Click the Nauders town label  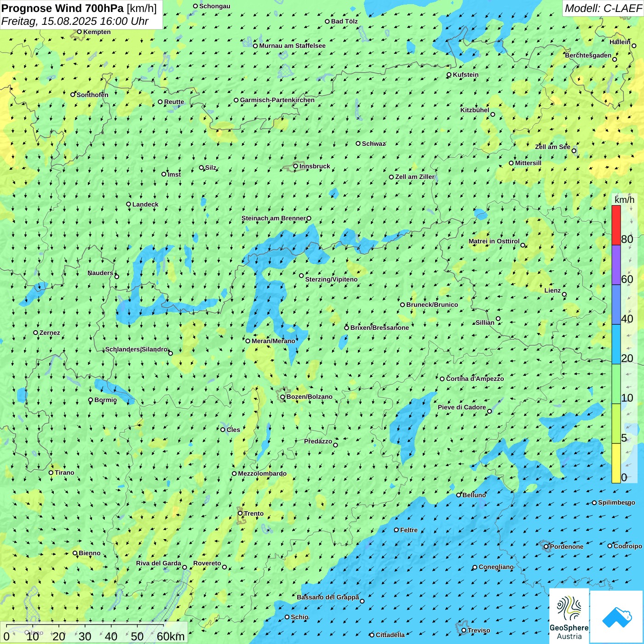[x=100, y=273]
